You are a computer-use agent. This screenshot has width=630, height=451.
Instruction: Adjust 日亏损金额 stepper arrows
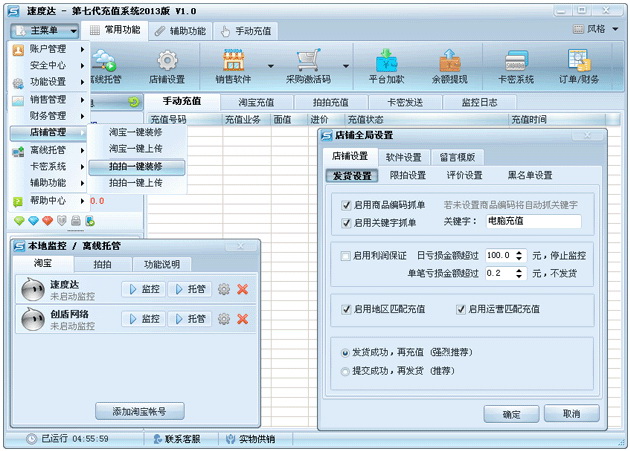pos(519,256)
